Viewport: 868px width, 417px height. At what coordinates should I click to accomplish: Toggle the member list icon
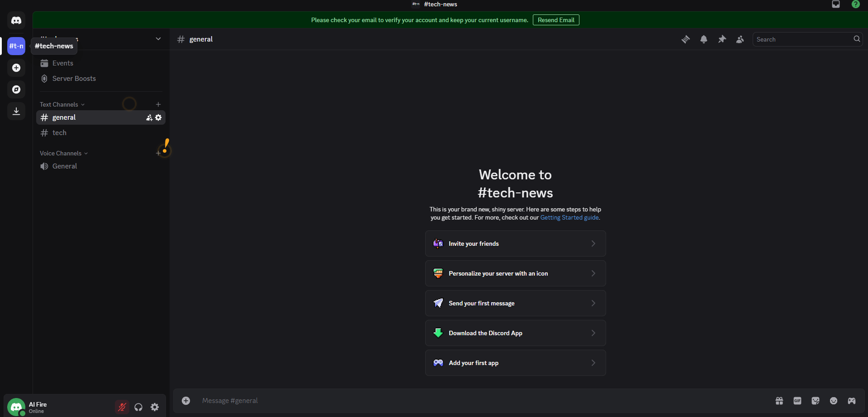point(740,39)
